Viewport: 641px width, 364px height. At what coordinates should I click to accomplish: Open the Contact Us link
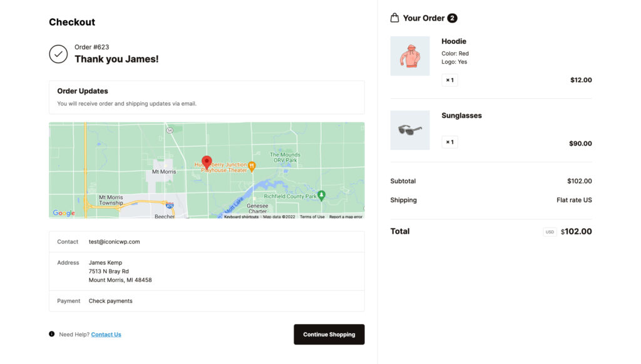coord(106,334)
